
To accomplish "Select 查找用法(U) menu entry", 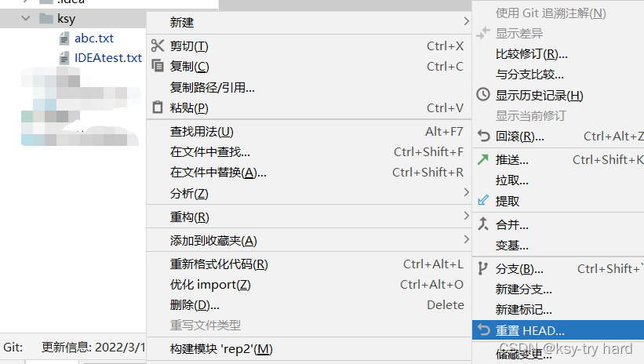I will click(x=309, y=132).
